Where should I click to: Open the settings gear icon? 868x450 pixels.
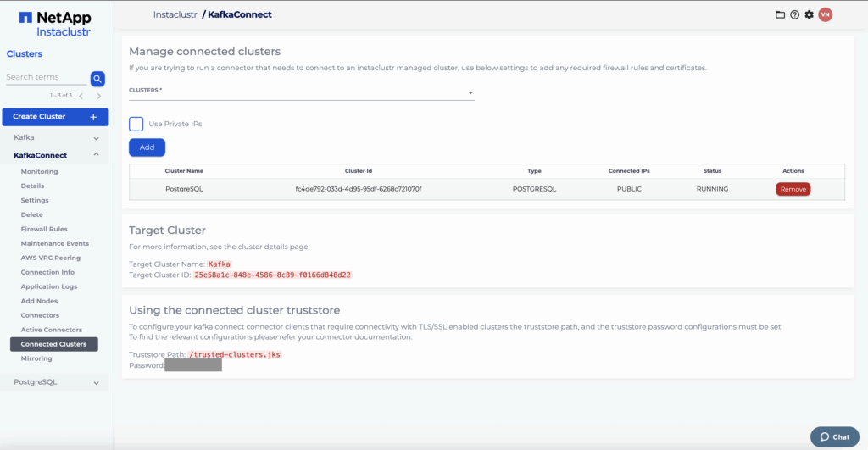pyautogui.click(x=809, y=14)
